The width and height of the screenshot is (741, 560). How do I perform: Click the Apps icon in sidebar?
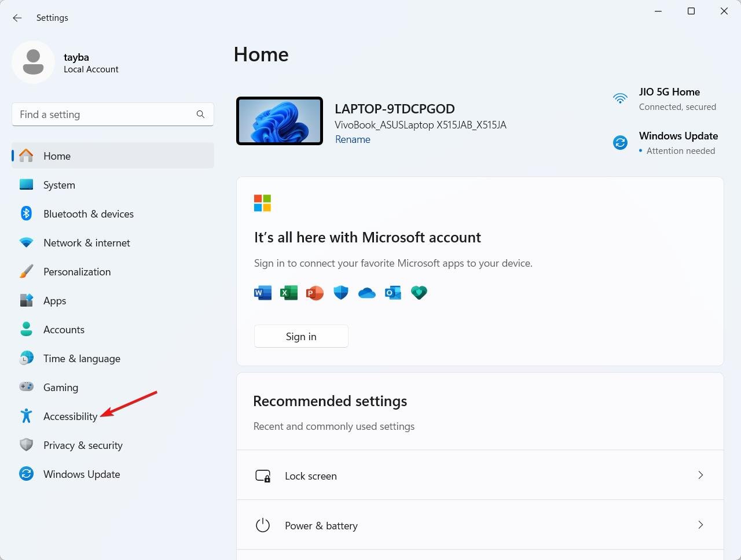coord(26,300)
